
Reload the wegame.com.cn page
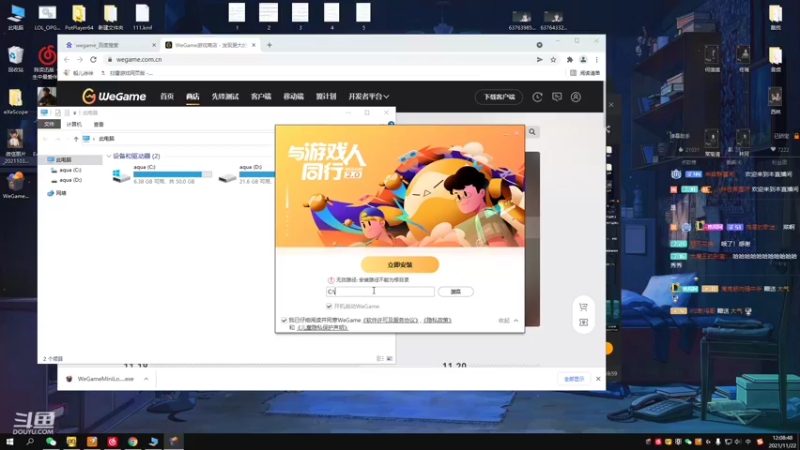tap(93, 60)
